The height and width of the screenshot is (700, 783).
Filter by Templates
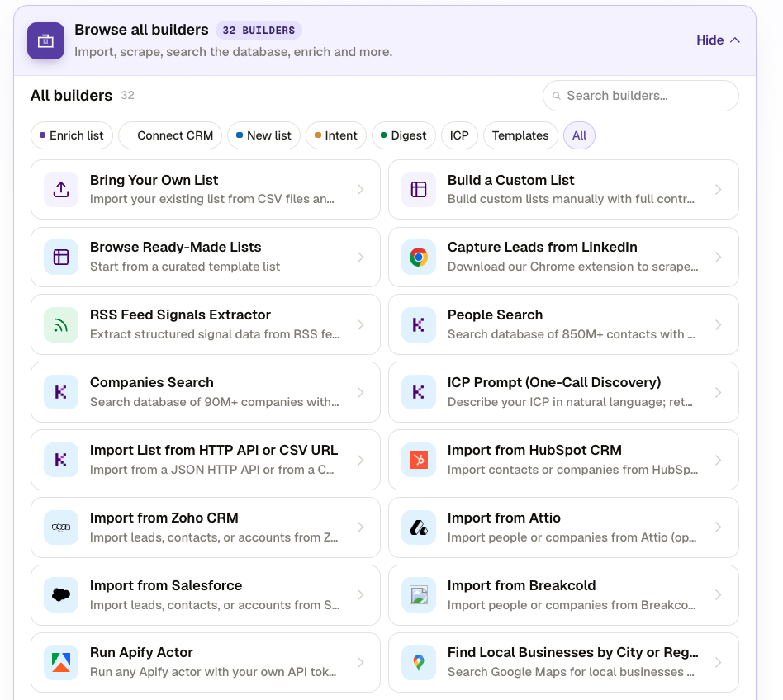[520, 135]
